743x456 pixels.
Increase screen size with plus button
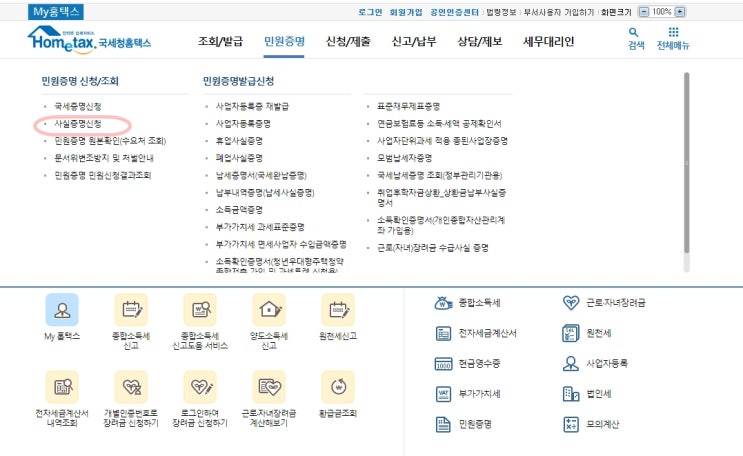click(x=680, y=12)
